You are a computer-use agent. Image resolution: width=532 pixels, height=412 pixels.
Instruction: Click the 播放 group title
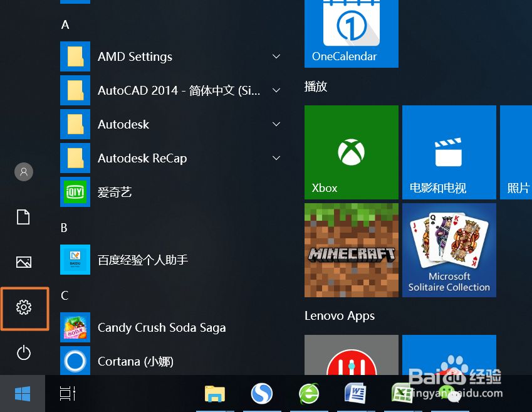[x=316, y=87]
